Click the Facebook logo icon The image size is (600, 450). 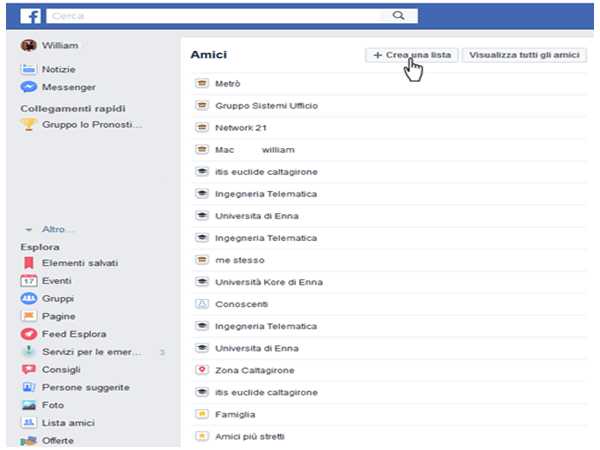tap(31, 16)
